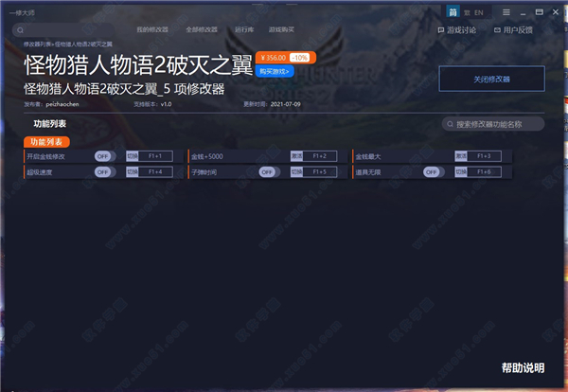568x392 pixels.
Task: Click 切换 hotkey button for 开启金钱修改
Action: [133, 156]
